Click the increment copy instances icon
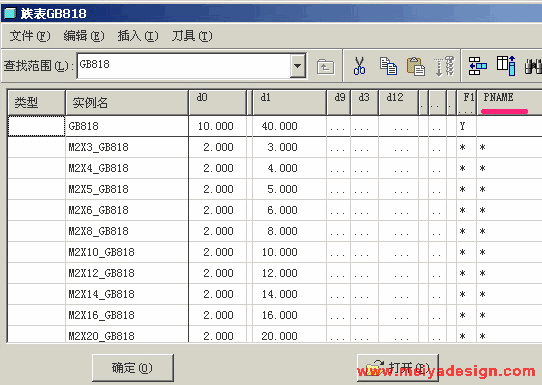The height and width of the screenshot is (385, 542). pyautogui.click(x=445, y=66)
